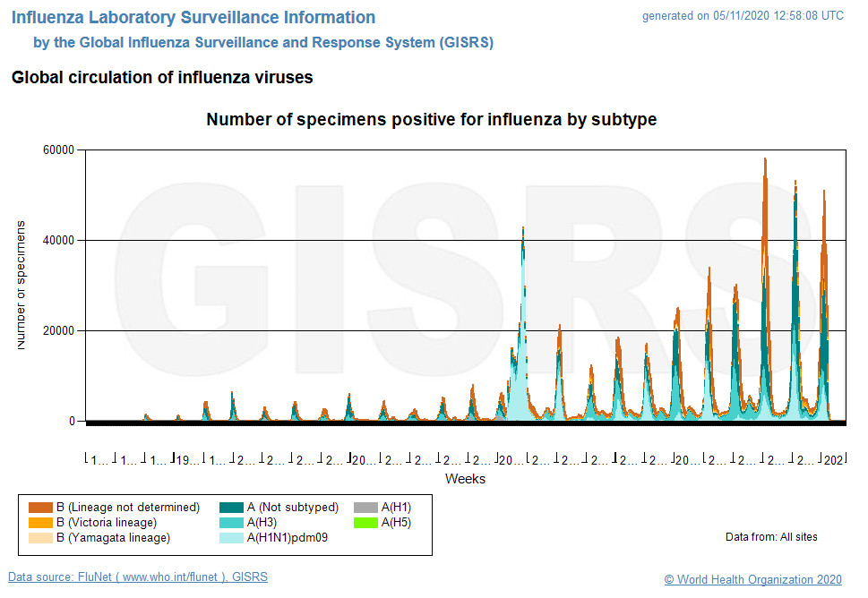Click the B (Victoria lineage) legend swatch
Screen dimensions: 868x598
[40, 523]
